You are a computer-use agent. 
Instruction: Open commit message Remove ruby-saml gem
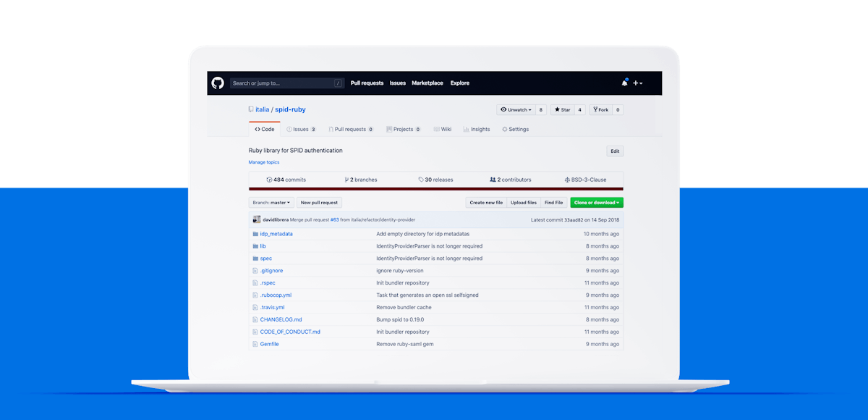405,344
